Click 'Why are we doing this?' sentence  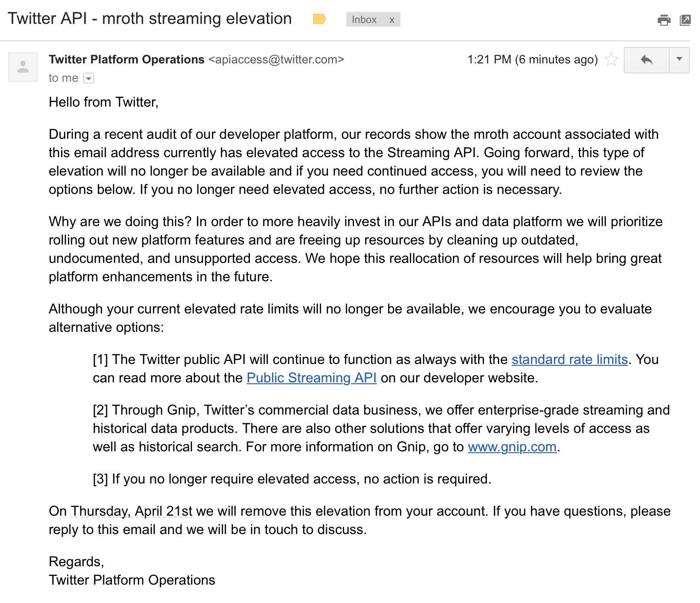pyautogui.click(x=120, y=222)
